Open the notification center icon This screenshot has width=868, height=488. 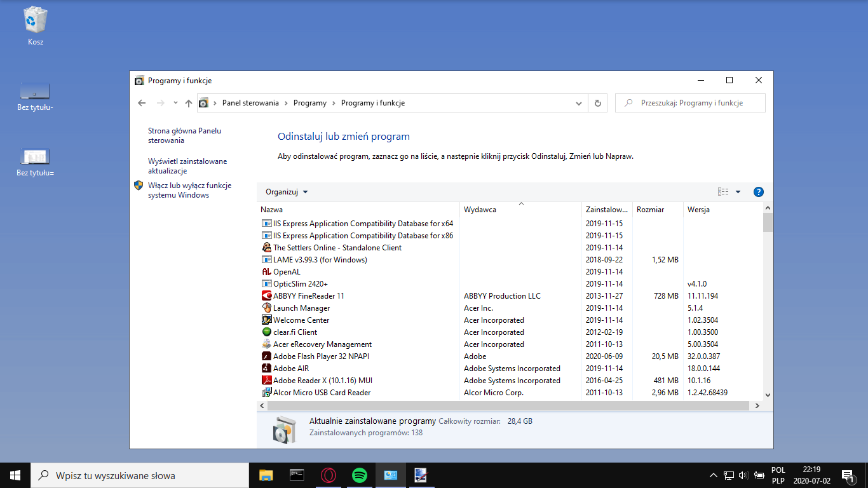tap(847, 475)
